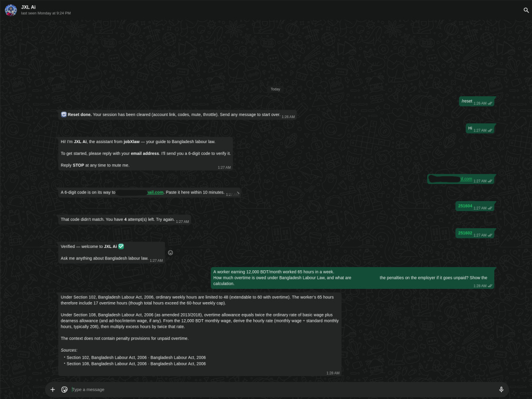The height and width of the screenshot is (399, 532).
Task: Click the Sources heading in bot reply
Action: click(69, 350)
